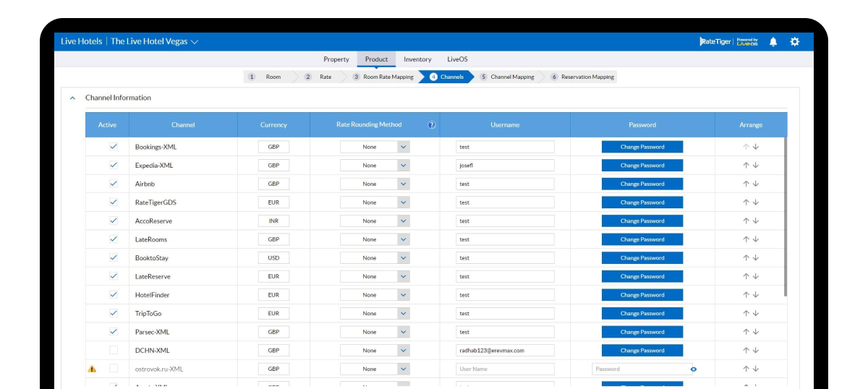
Task: Move ostrovok.ru-XML down arrow
Action: point(756,369)
